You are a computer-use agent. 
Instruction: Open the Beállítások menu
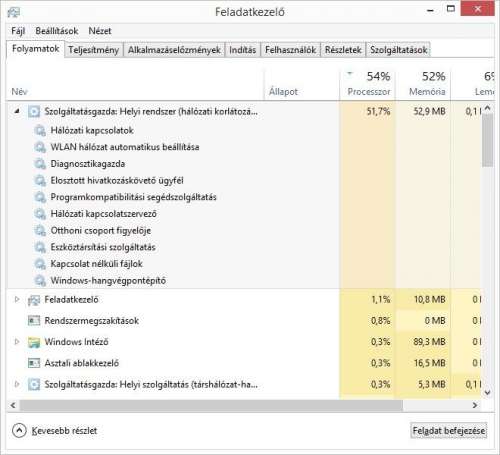click(57, 31)
